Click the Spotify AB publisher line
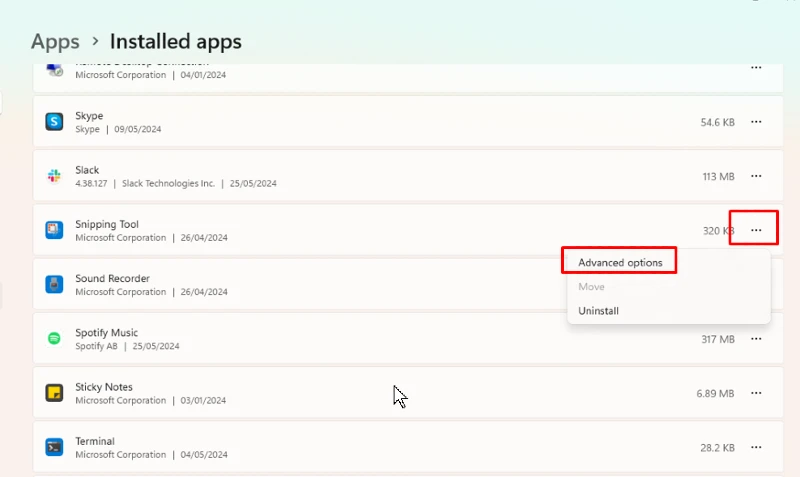The image size is (800, 477). 96,346
